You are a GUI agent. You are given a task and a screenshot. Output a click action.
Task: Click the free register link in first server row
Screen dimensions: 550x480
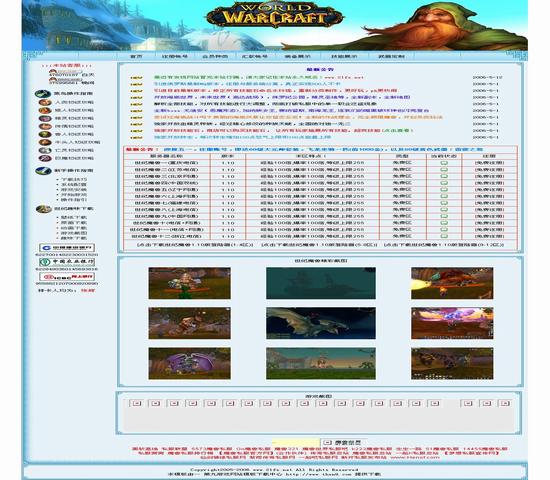click(x=489, y=163)
